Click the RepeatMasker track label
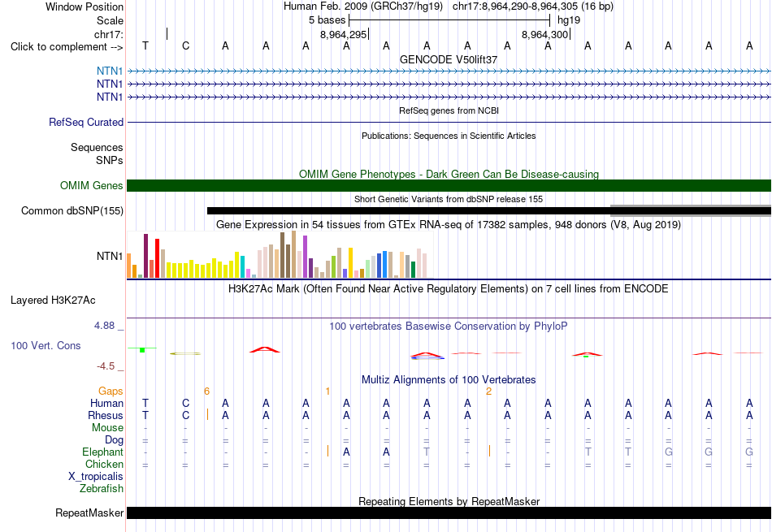This screenshot has width=772, height=532. (x=89, y=513)
